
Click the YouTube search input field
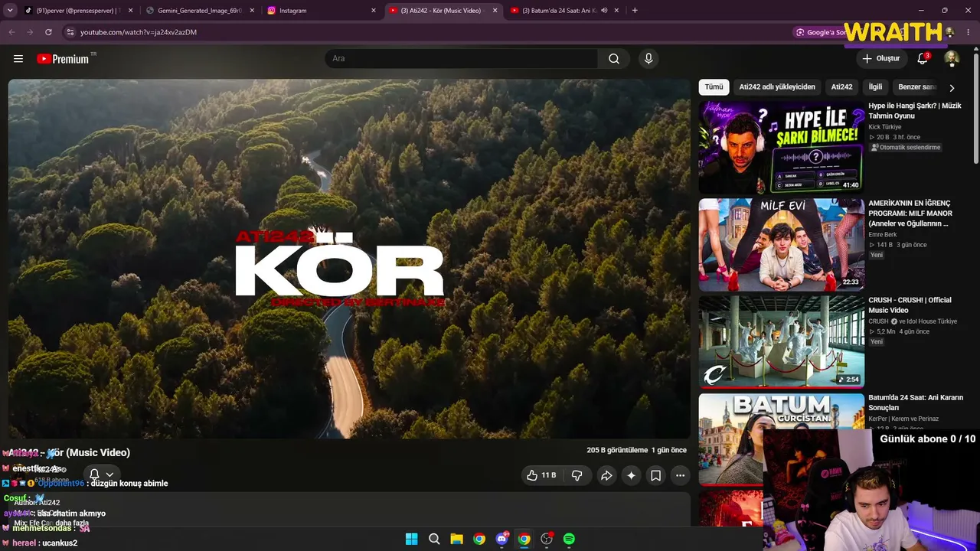pos(461,59)
